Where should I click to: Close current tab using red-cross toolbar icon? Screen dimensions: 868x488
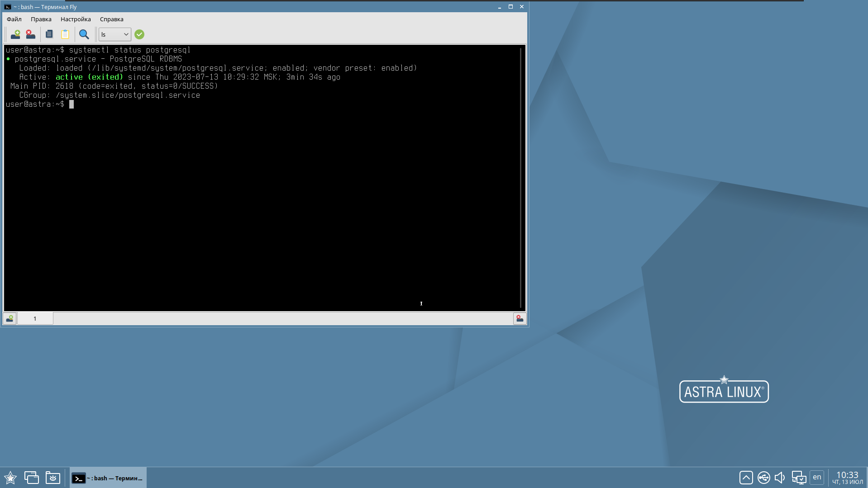click(x=30, y=34)
